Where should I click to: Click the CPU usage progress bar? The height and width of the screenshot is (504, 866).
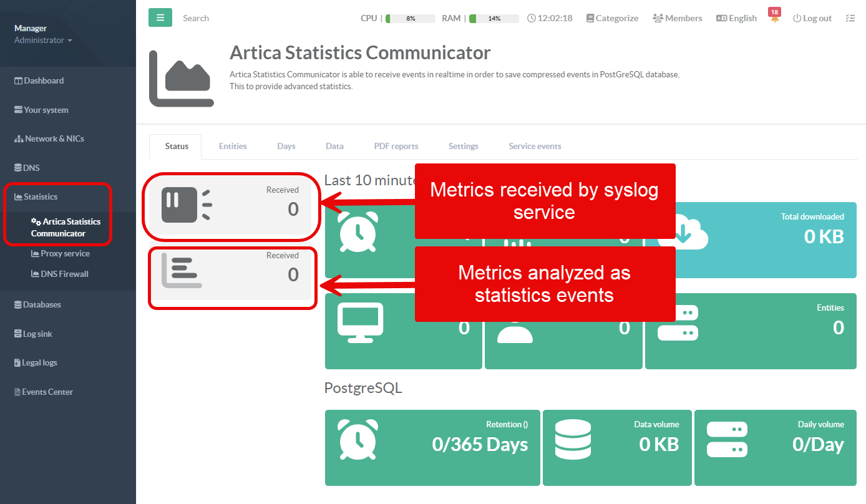(x=410, y=19)
